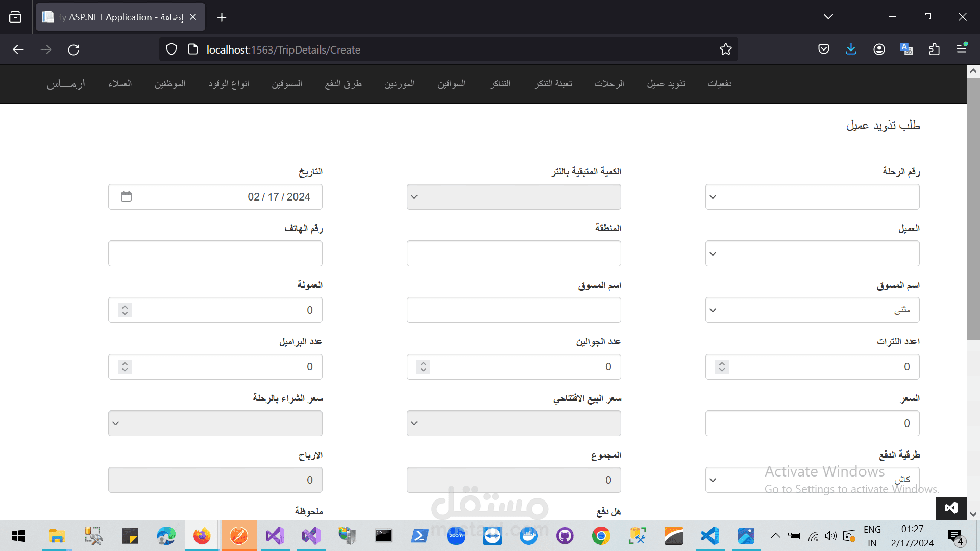Viewport: 980px width, 551px height.
Task: Click the page translation icon in toolbar
Action: 906,49
